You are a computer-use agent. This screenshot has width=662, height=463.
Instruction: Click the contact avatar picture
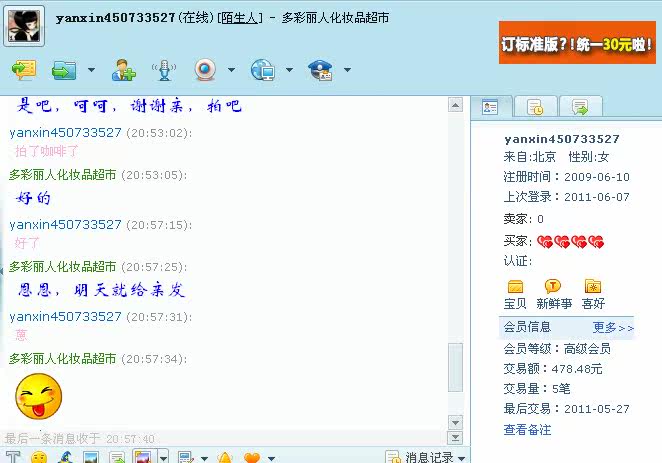point(24,26)
